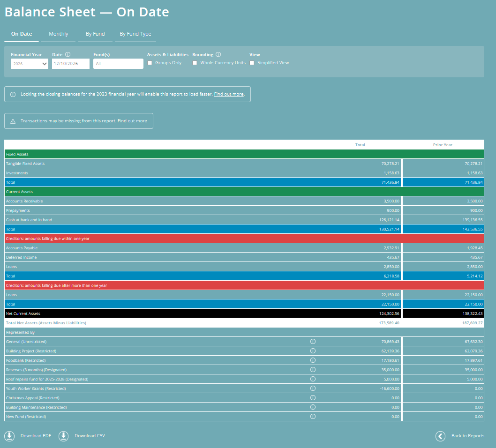Click the 126,121.14 cash total value

pyautogui.click(x=389, y=220)
